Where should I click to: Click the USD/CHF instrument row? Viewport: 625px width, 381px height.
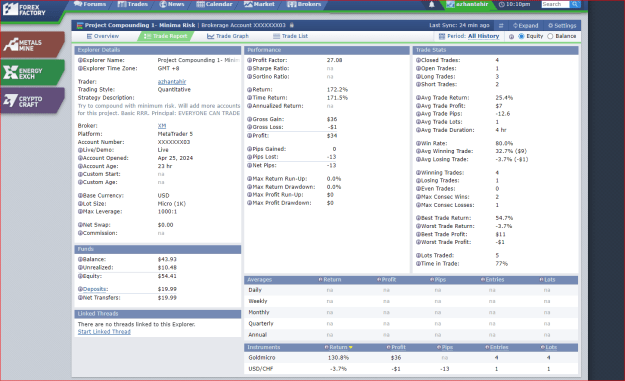point(411,369)
